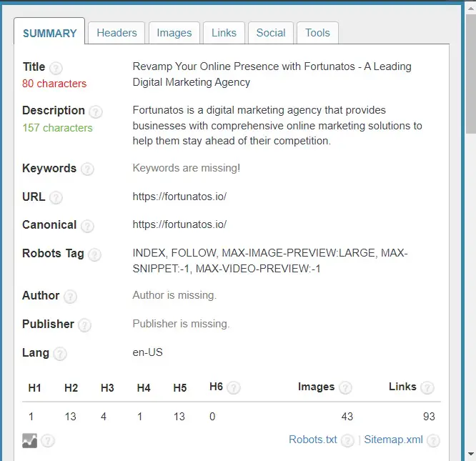Click the help icon beside URL

[56, 198]
